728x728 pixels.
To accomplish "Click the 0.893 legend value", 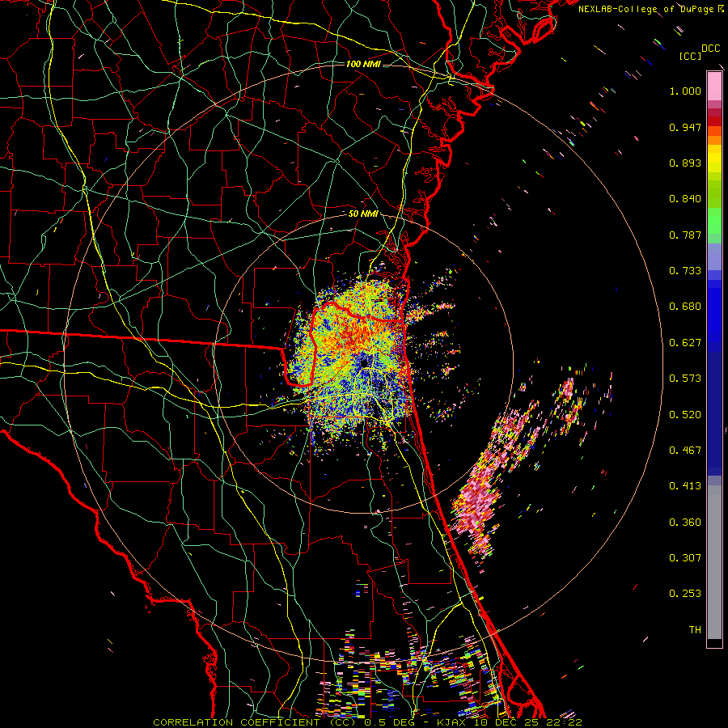I will click(x=685, y=163).
